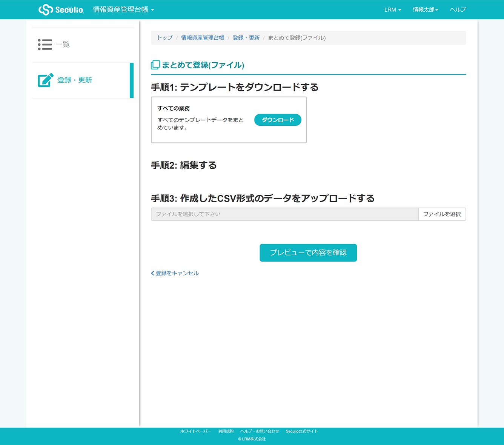
Task: Click the file path input field
Action: coord(284,214)
